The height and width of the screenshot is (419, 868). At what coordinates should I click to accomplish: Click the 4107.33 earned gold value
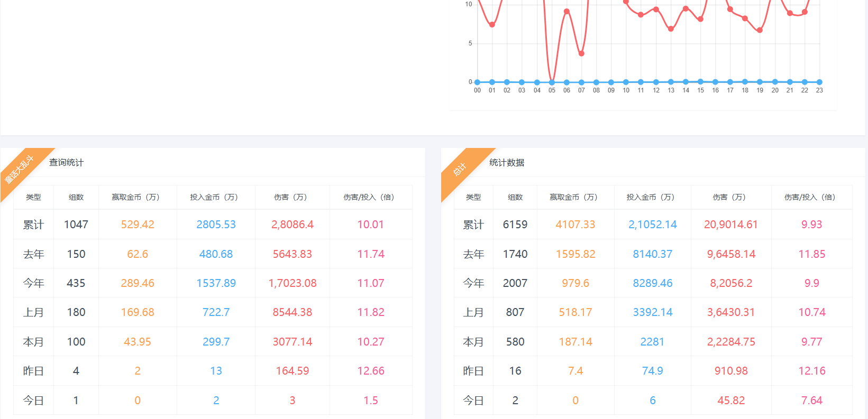(x=575, y=225)
